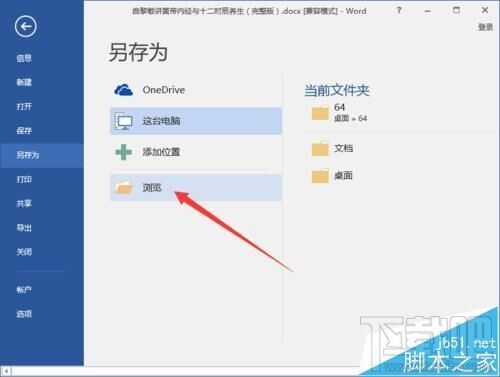Click 浏览 to browse folders

(x=196, y=187)
